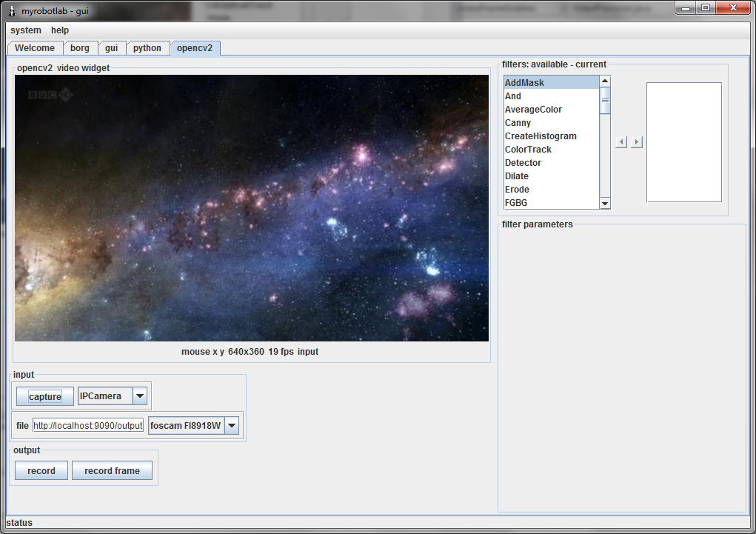The image size is (756, 534).
Task: Maximize the myrobotlab window
Action: (x=706, y=7)
